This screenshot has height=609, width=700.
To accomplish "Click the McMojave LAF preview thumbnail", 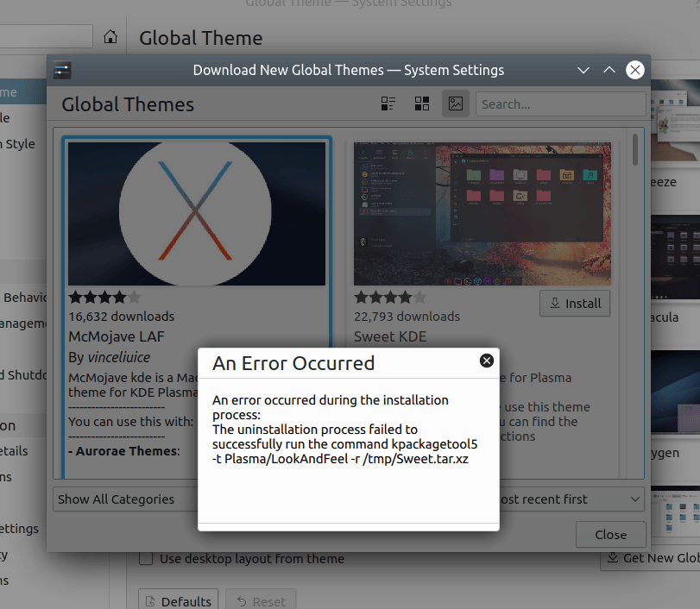I will click(x=197, y=213).
